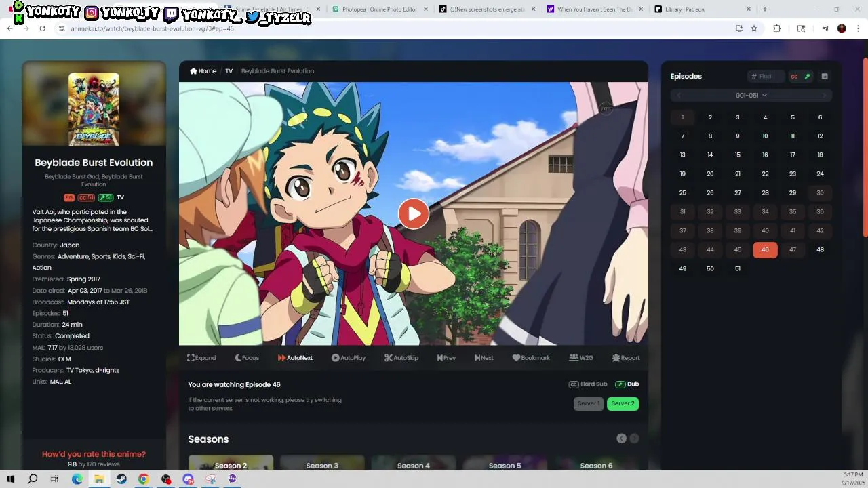Open the Season 4 card
This screenshot has width=868, height=488.
coord(414,463)
